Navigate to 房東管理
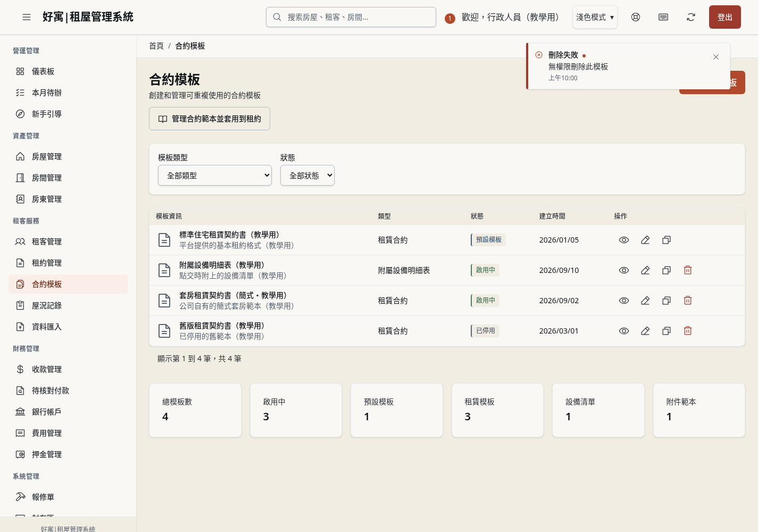The image size is (766, 532). [68, 199]
